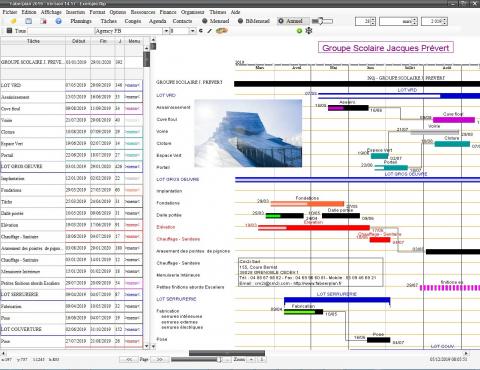Screen dimensions: 480x370
Task: Click the bold G text formatting icon
Action: [x=201, y=31]
